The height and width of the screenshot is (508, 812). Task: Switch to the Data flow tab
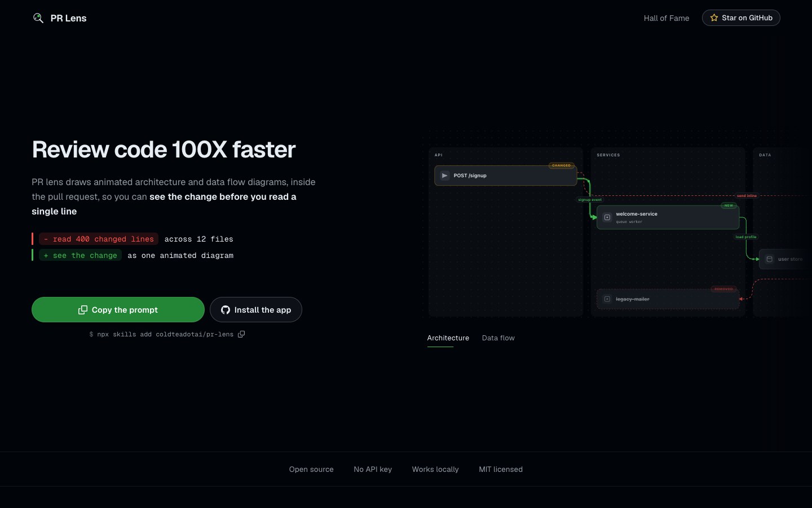[498, 338]
